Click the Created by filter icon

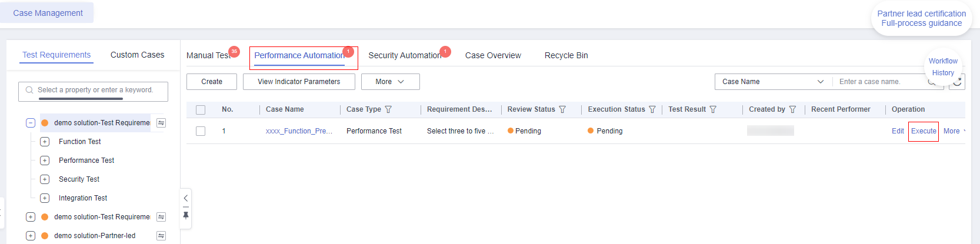click(x=792, y=109)
